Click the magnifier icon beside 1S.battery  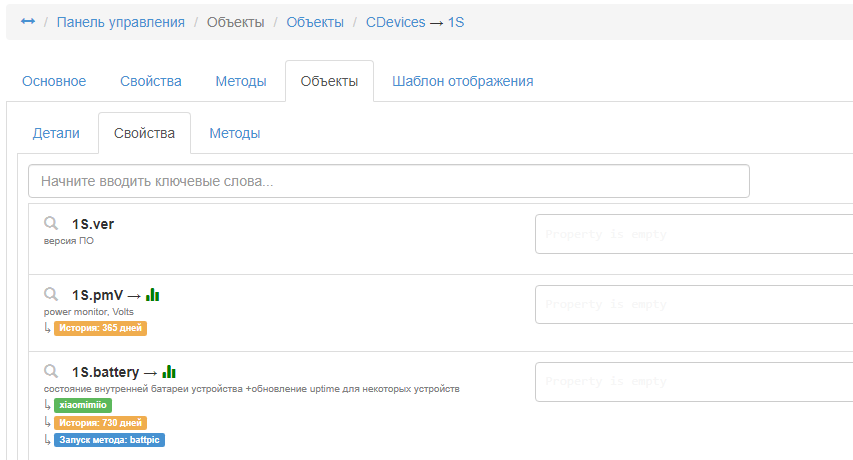click(x=51, y=371)
